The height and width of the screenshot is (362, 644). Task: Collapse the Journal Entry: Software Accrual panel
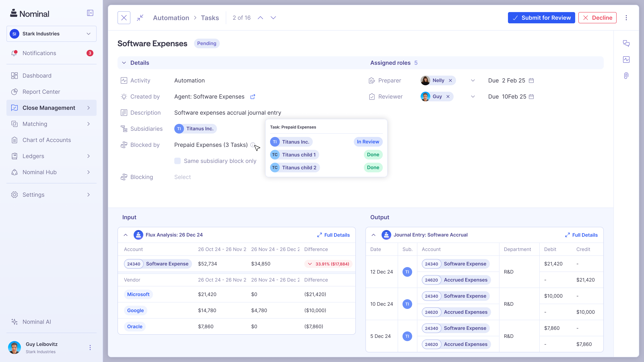pos(373,235)
